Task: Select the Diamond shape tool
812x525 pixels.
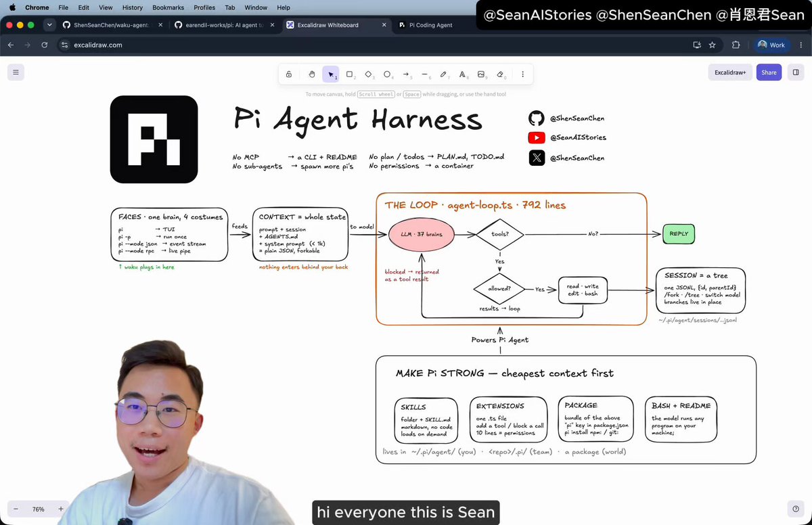Action: (369, 74)
